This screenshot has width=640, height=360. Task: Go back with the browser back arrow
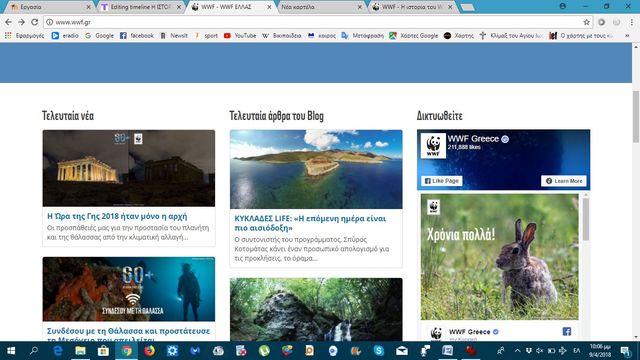(x=8, y=22)
